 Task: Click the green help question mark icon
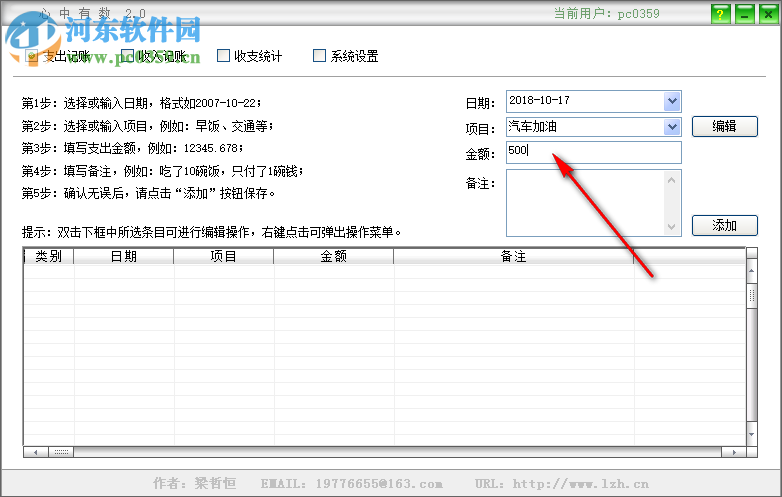point(720,14)
